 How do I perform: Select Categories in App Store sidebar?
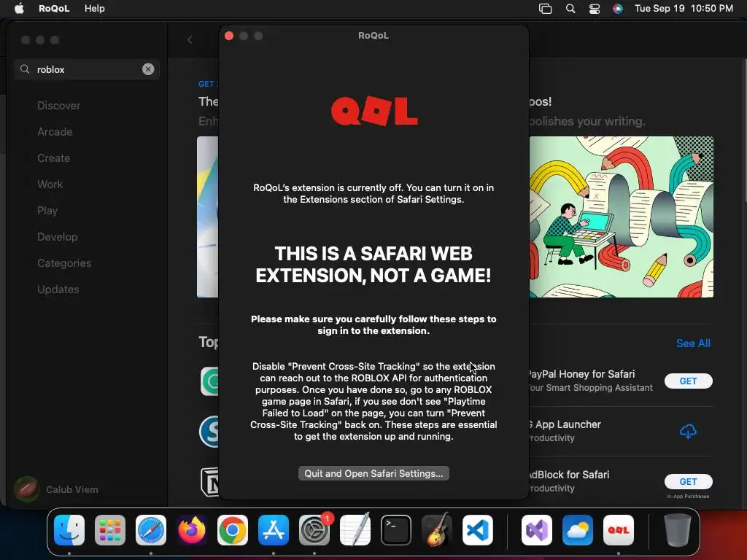pos(64,262)
